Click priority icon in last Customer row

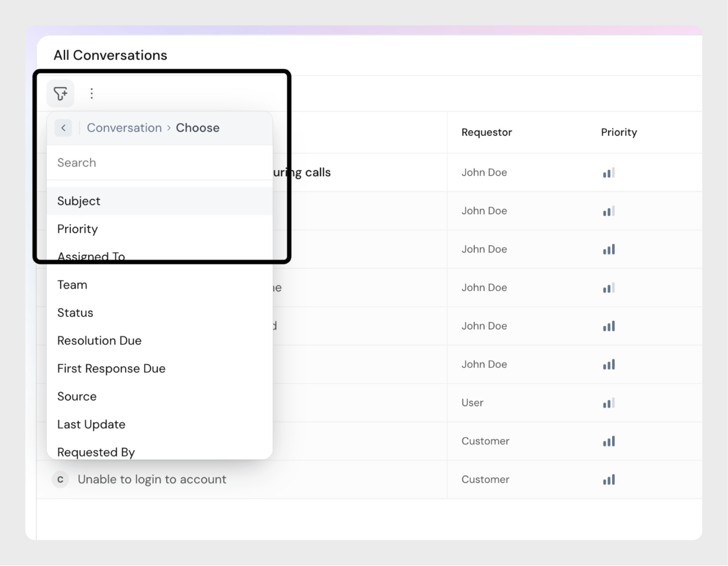(609, 480)
